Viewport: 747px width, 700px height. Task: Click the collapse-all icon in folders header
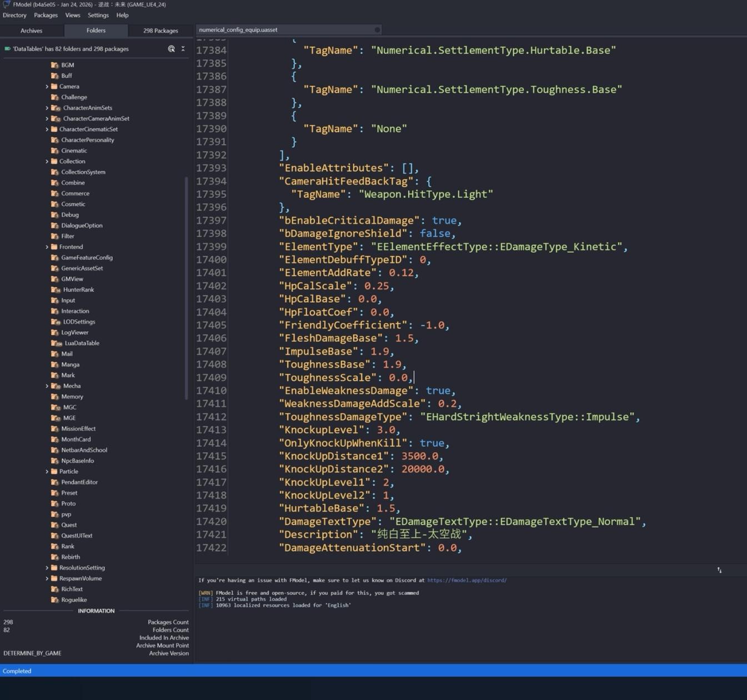(183, 49)
